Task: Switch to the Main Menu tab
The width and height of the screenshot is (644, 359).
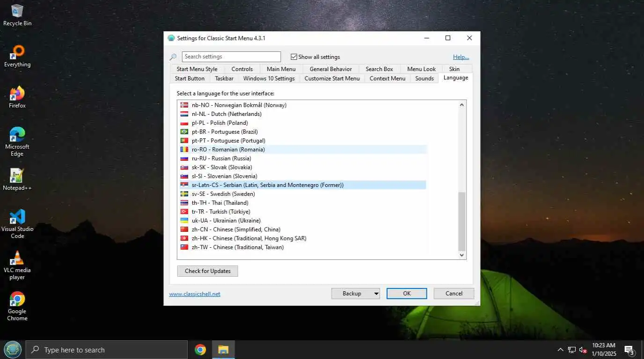Action: (x=281, y=69)
